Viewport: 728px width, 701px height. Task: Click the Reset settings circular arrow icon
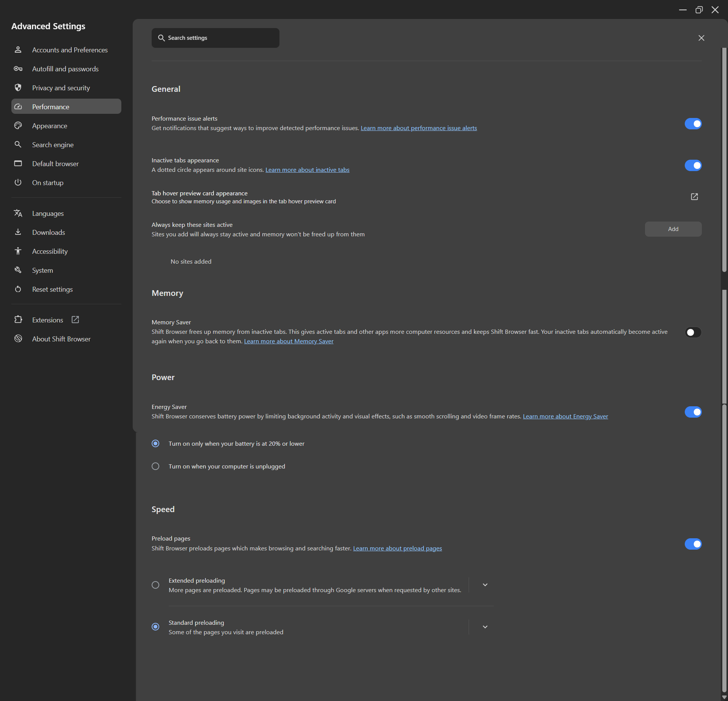click(x=18, y=289)
